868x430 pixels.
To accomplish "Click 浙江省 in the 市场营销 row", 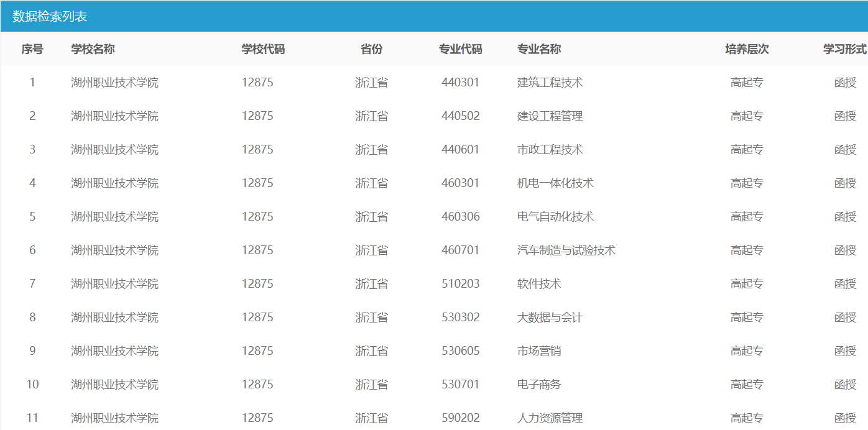I will (x=371, y=351).
